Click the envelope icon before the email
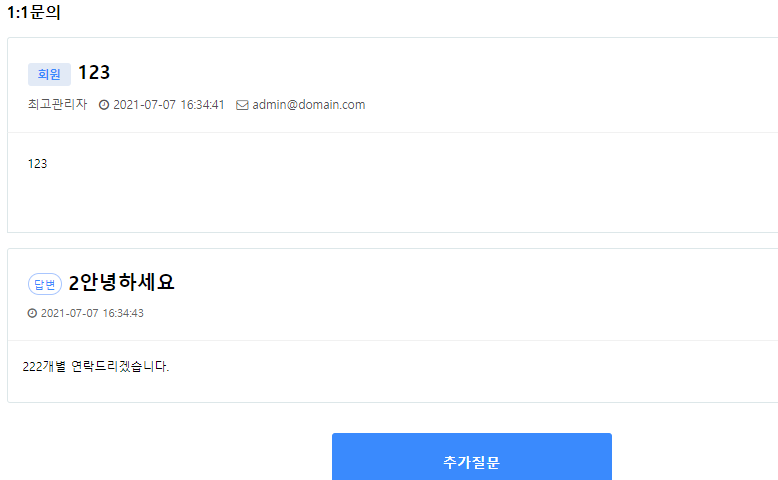This screenshot has height=480, width=778. click(242, 105)
